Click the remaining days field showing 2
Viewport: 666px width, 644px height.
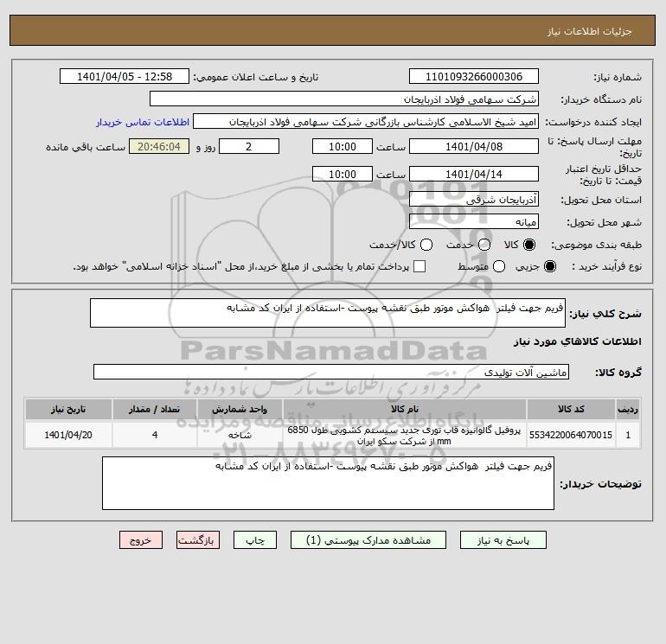(x=249, y=146)
